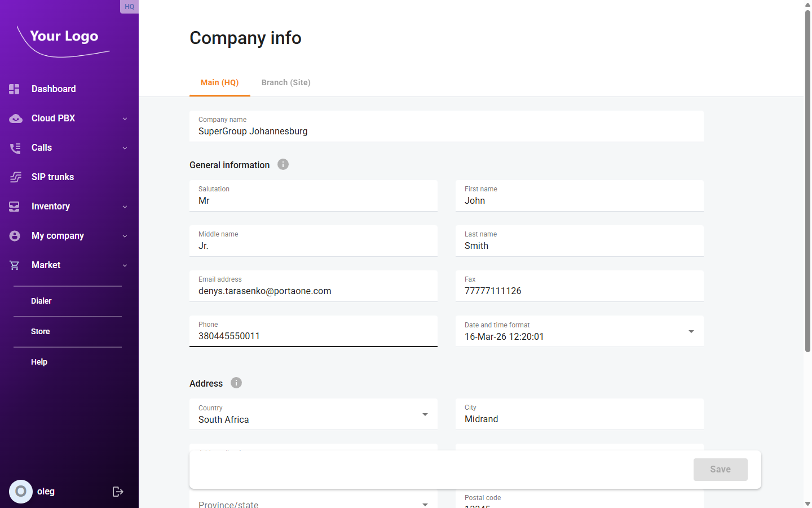Click the oleg user avatar
812x508 pixels.
[x=21, y=491]
